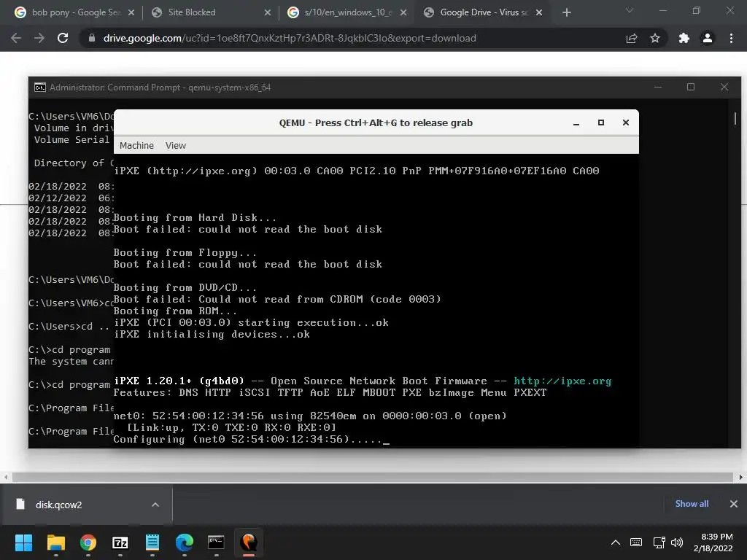This screenshot has width=747, height=560.
Task: Maximize the Administrator Command Prompt window
Action: (x=691, y=87)
